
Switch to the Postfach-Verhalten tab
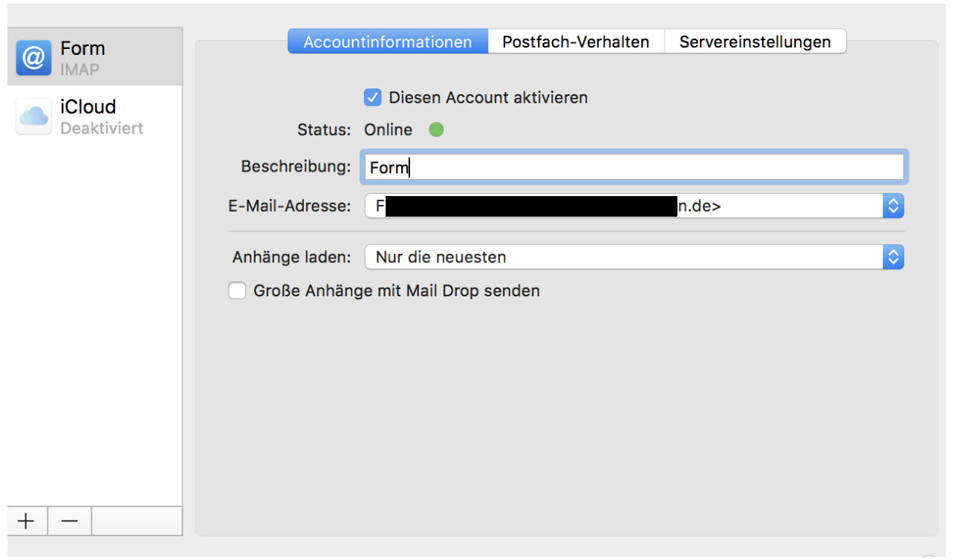point(576,42)
